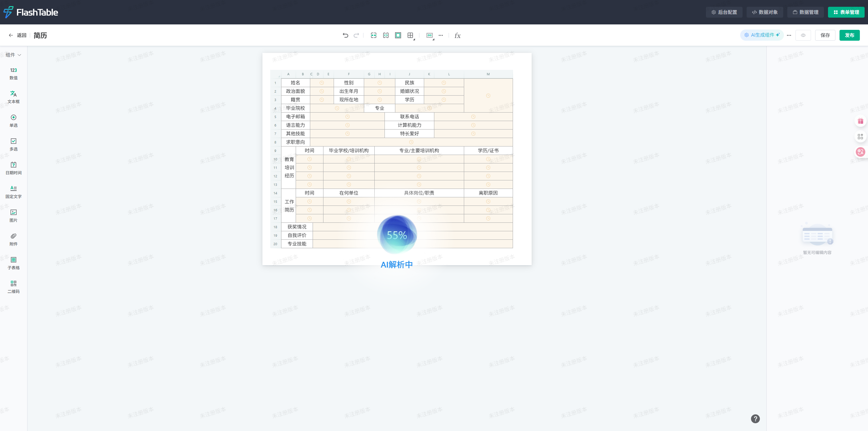Click the fx formula icon
Viewport: 868px width, 431px height.
pos(457,36)
